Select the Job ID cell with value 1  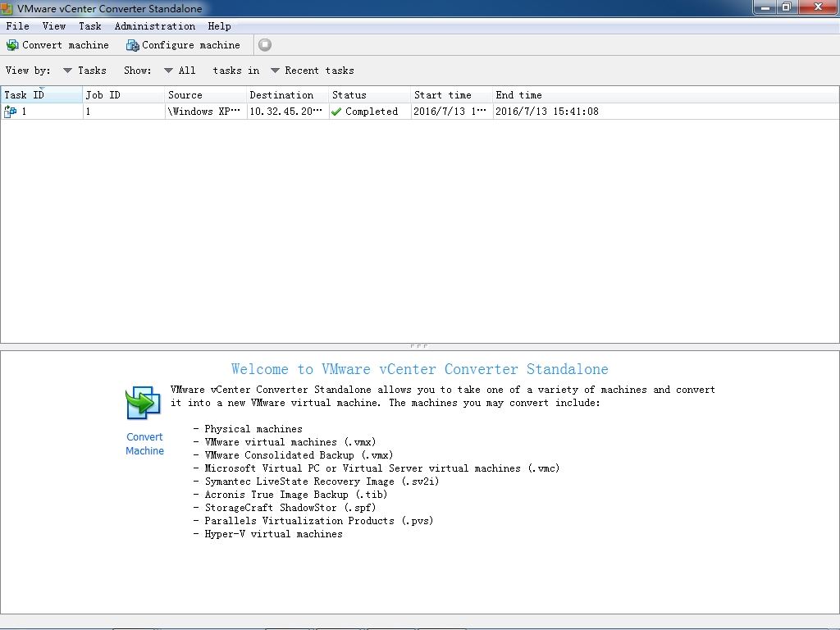124,112
